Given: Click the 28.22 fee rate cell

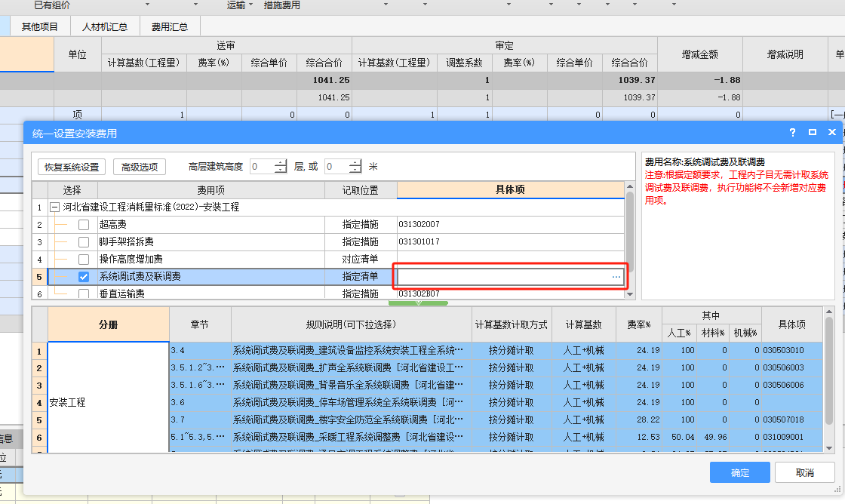Looking at the screenshot, I should click(x=639, y=419).
